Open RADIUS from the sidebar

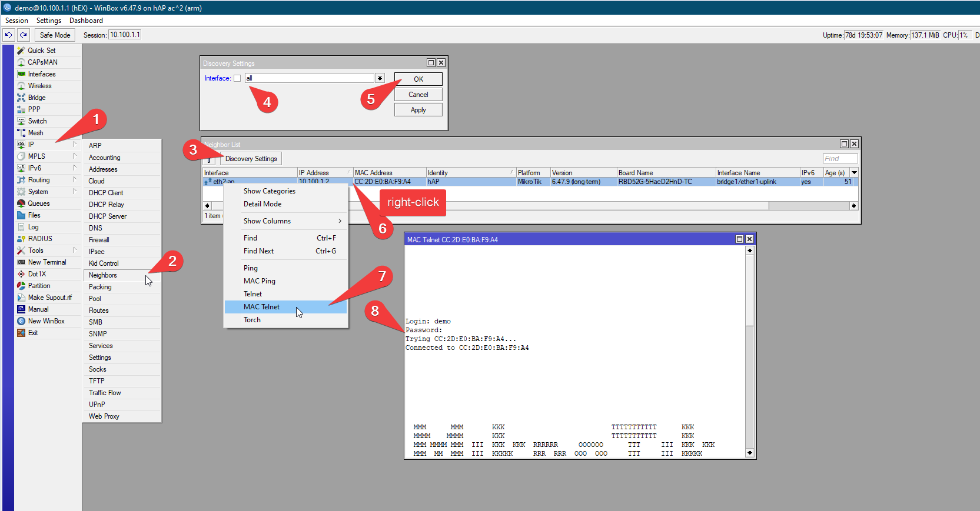(x=40, y=239)
